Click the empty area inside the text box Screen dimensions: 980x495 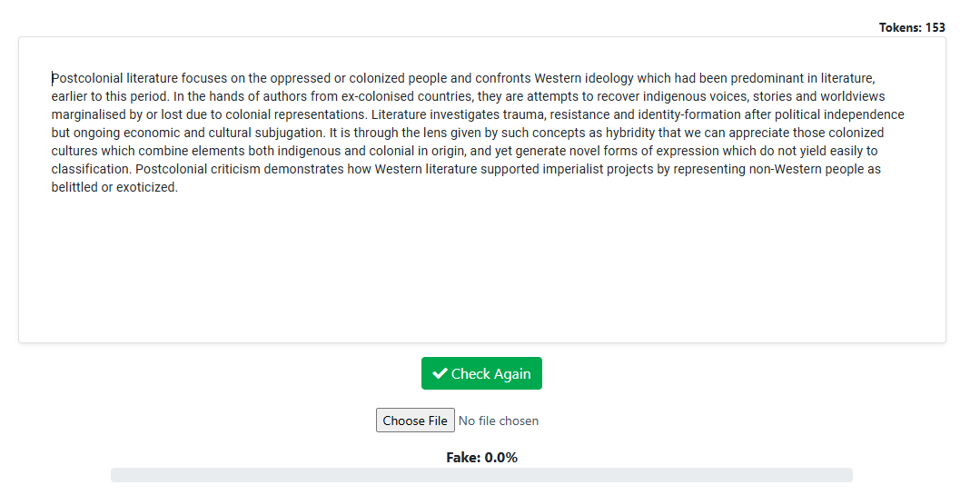(481, 272)
